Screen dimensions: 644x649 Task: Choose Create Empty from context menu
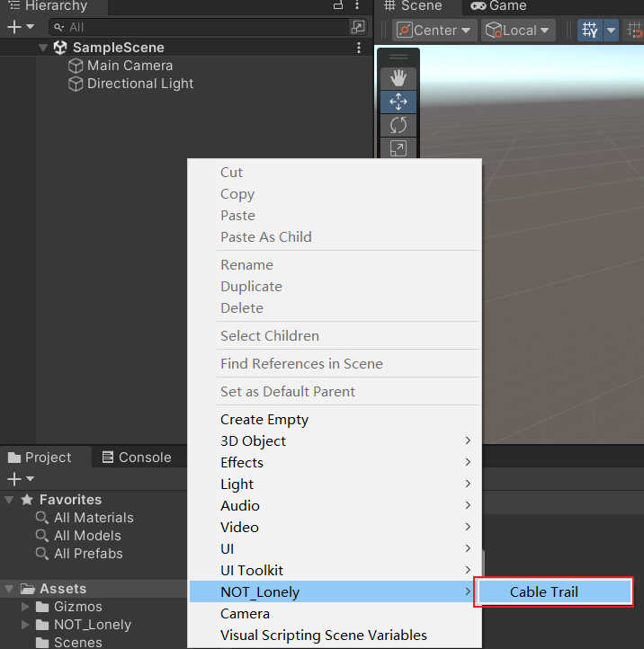[x=335, y=419]
